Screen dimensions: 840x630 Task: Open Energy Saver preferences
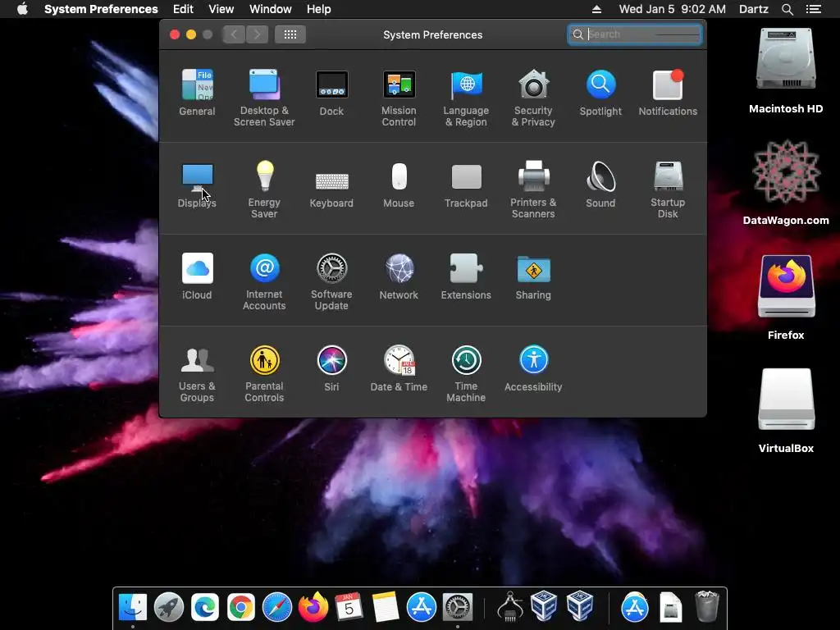[264, 189]
